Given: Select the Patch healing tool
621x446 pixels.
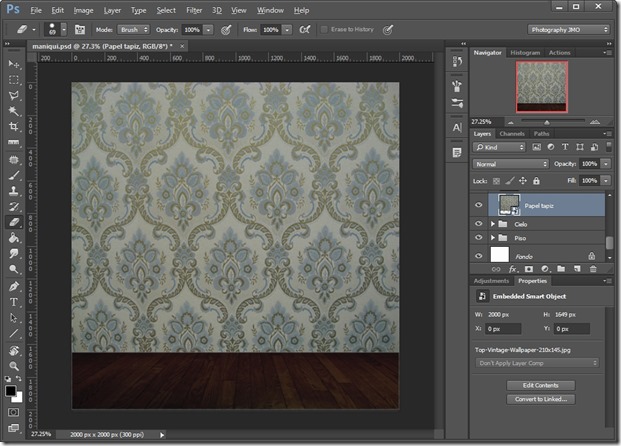Looking at the screenshot, I should [14, 160].
